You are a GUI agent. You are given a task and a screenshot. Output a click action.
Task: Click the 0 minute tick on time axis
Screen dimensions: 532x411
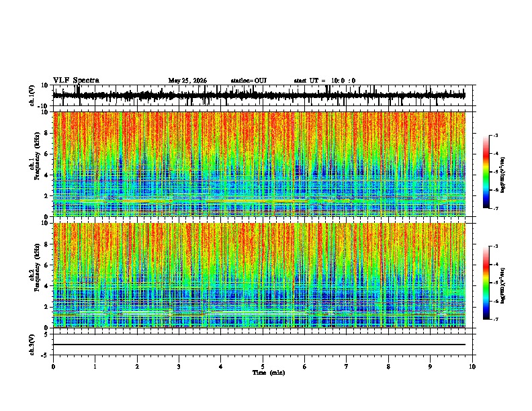(53, 367)
